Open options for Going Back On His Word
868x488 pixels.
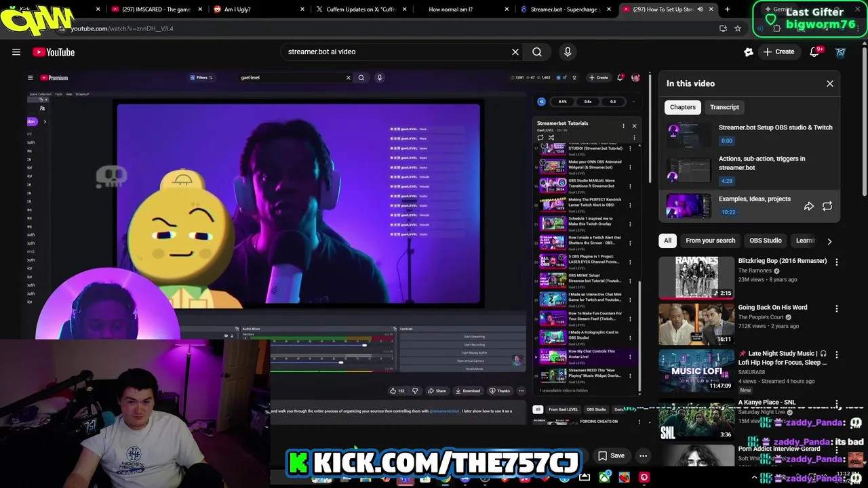[836, 308]
